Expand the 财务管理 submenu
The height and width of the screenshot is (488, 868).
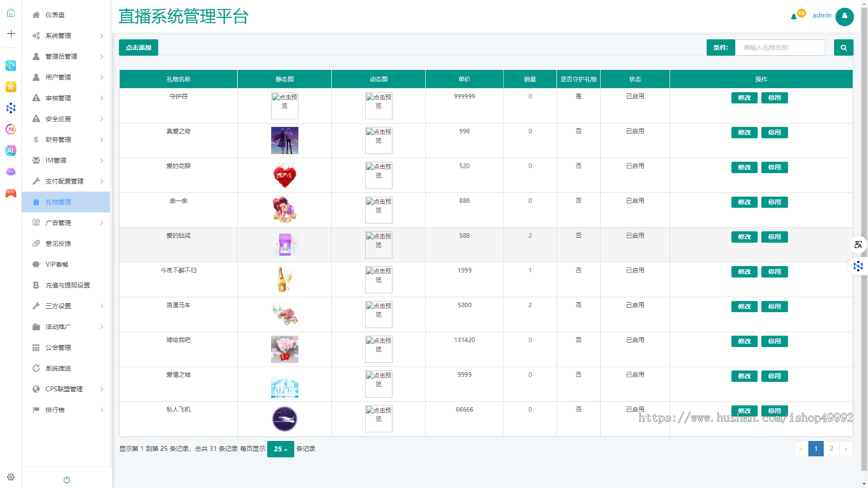66,140
